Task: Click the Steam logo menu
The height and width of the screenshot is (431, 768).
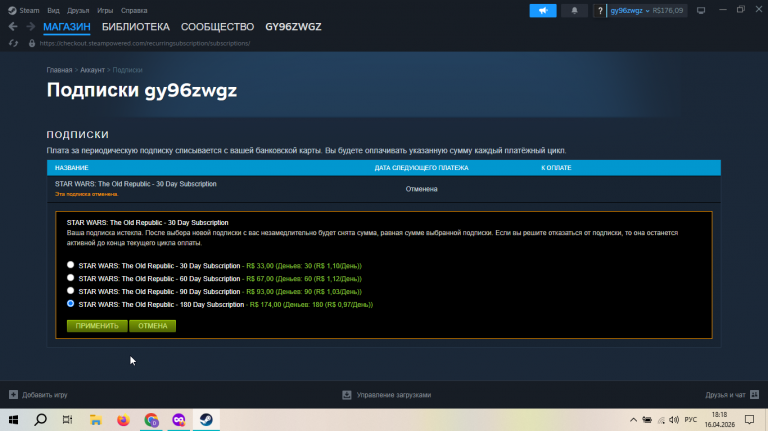Action: tap(12, 10)
